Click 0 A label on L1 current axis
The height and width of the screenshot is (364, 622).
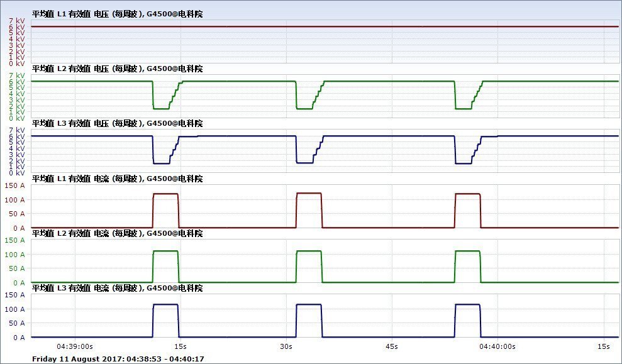coord(19,228)
